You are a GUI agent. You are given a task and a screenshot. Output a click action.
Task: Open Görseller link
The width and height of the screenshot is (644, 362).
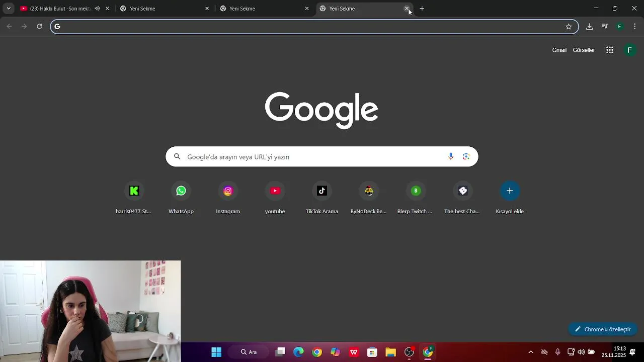click(584, 50)
